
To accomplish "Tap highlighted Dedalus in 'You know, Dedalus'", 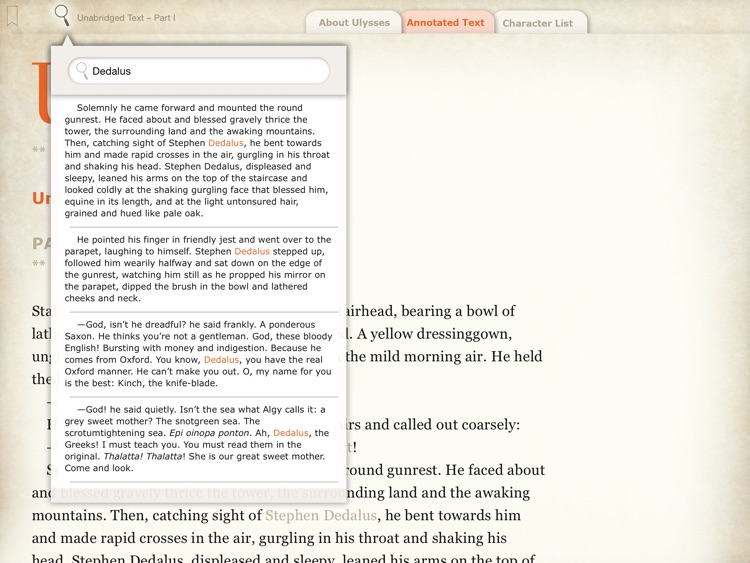I will [221, 360].
